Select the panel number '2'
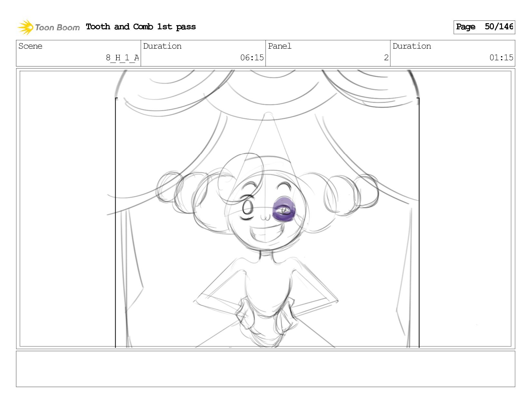Screen dimensions: 532x411 point(386,58)
